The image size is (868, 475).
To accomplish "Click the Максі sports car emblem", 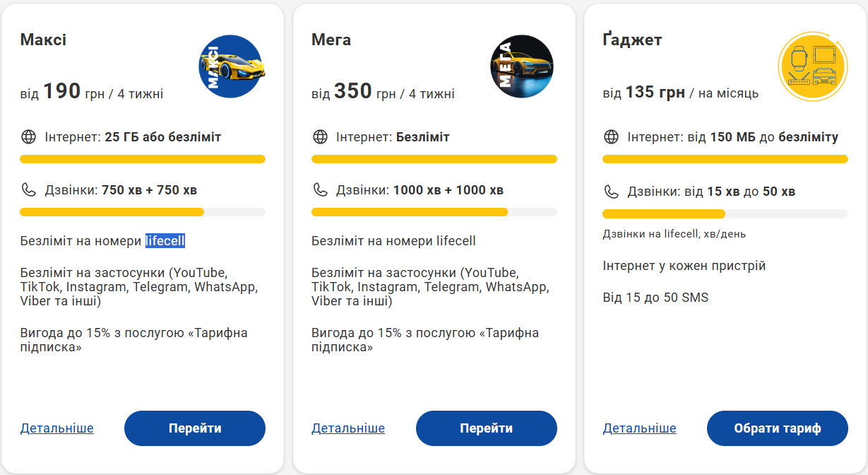I will coord(230,66).
